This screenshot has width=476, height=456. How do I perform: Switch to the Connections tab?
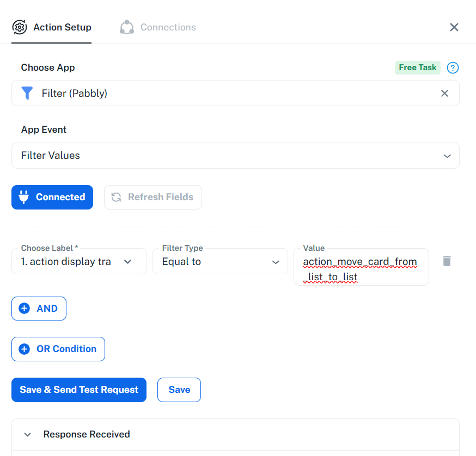168,27
